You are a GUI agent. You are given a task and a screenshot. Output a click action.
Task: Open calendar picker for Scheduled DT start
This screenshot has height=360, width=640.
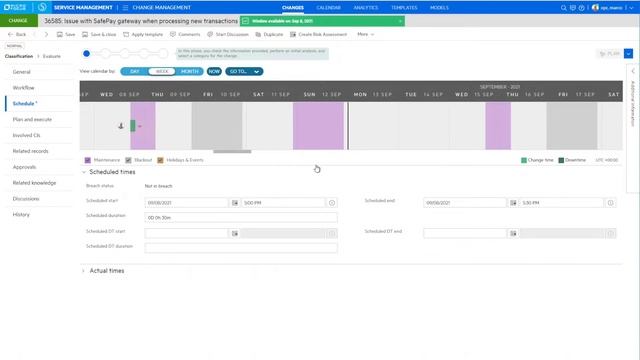coord(235,233)
